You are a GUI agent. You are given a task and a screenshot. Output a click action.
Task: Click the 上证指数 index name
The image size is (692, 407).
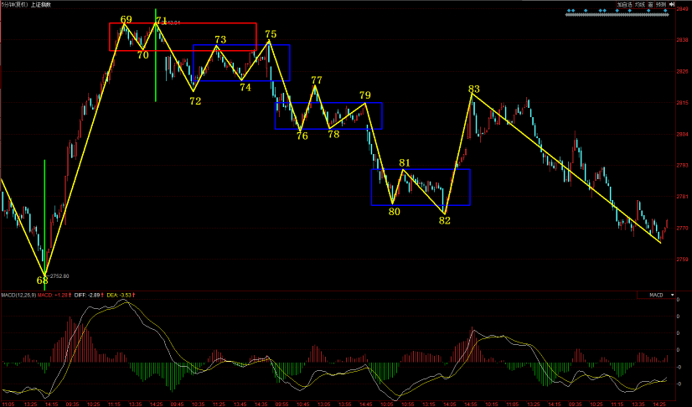[x=42, y=5]
